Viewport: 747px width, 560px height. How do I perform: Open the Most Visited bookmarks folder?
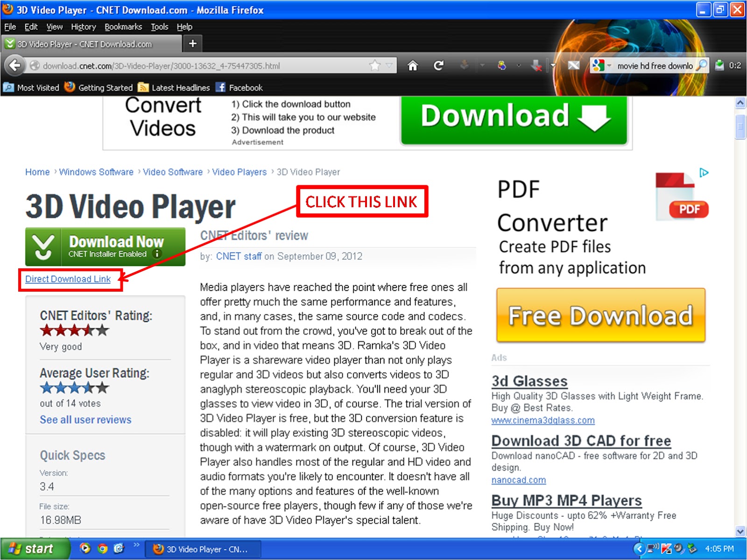(x=31, y=87)
